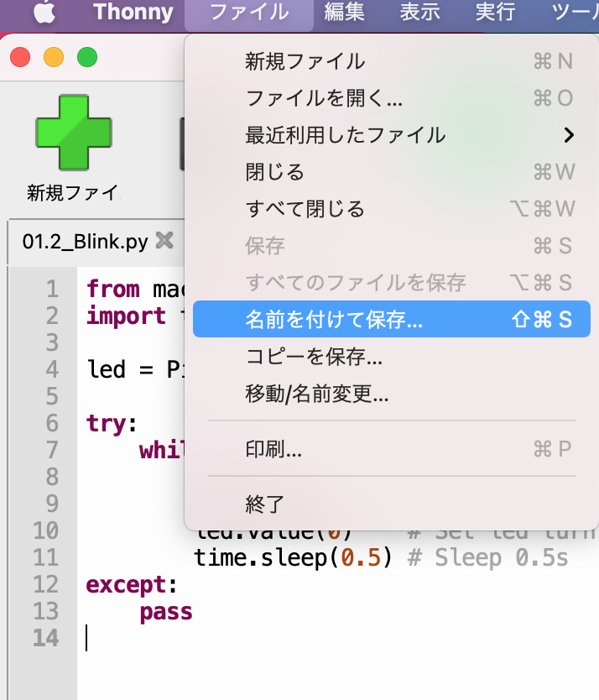The image size is (599, 700).
Task: Choose 移動/名前変更… menu entry
Action: point(392,394)
